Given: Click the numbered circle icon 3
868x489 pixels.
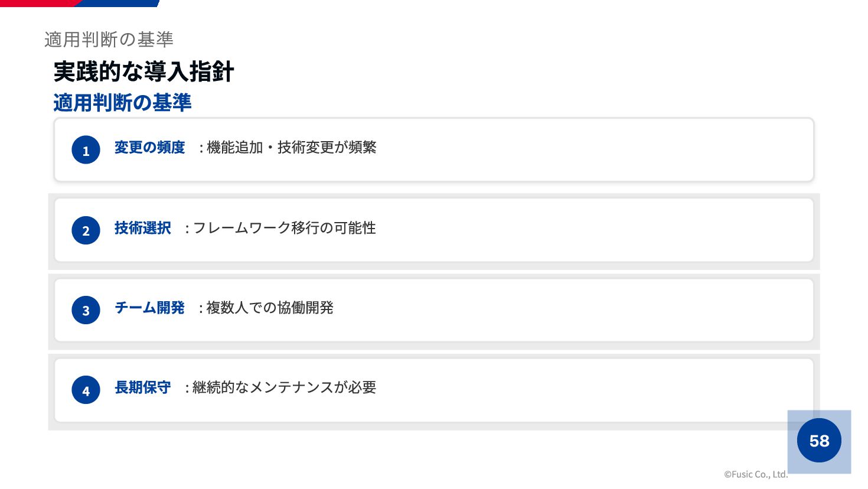Looking at the screenshot, I should point(86,310).
